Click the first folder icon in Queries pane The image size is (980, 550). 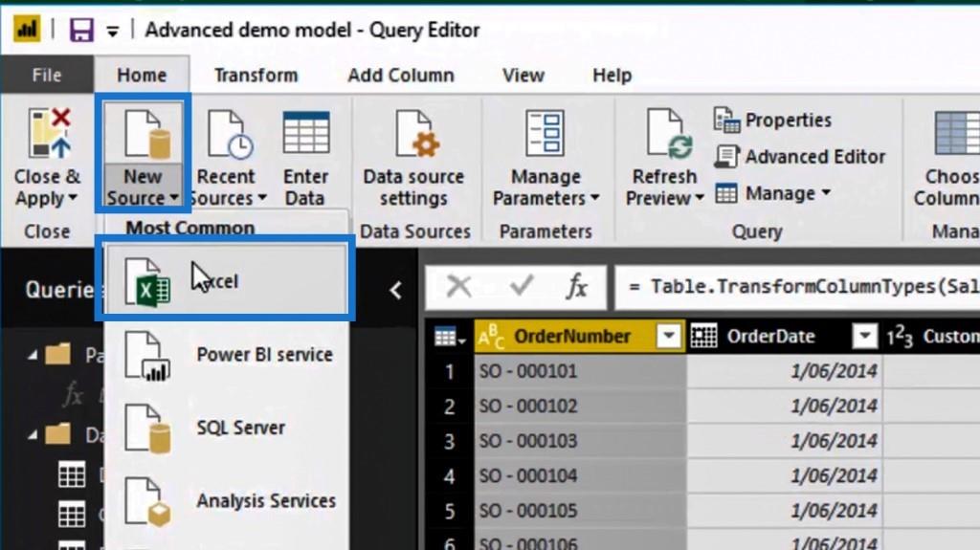point(58,354)
